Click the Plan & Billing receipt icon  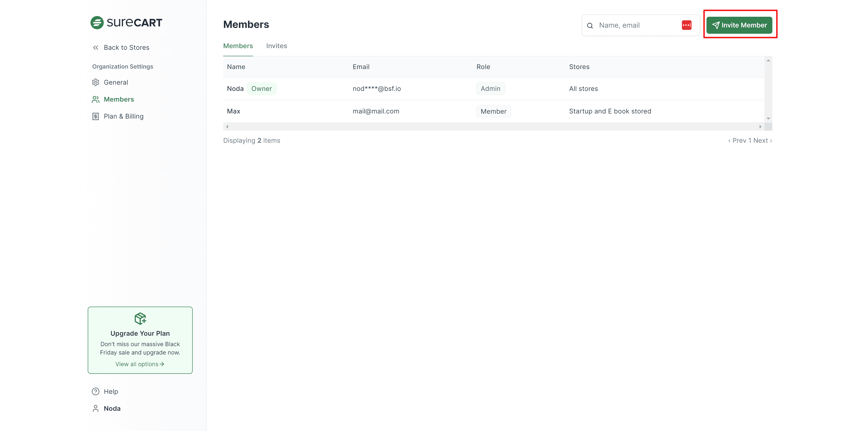(x=96, y=116)
